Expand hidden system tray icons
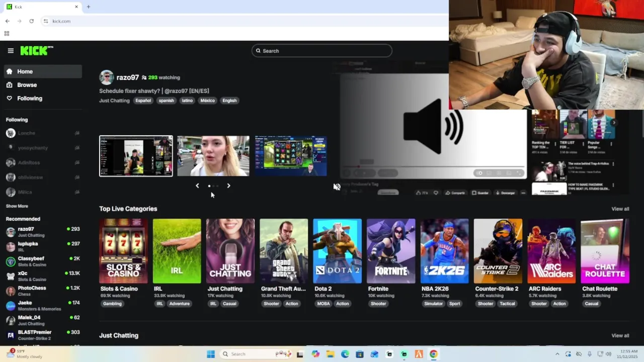Viewport: 644px width, 362px height. click(557, 354)
